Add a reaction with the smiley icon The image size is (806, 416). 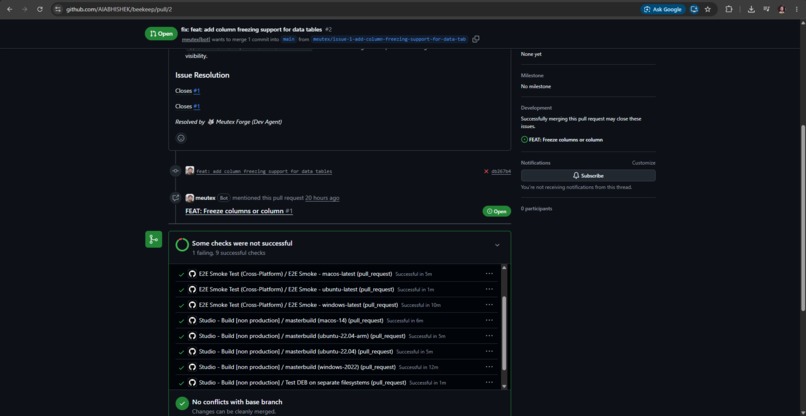[181, 138]
